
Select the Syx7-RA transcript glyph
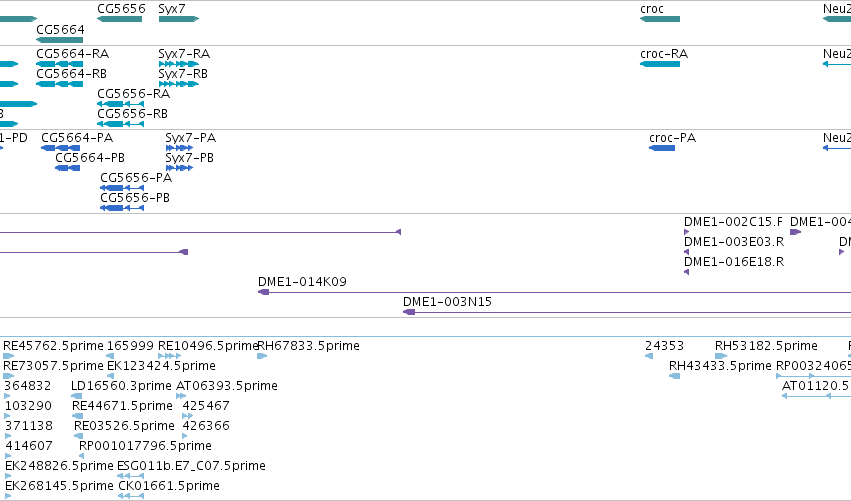179,64
